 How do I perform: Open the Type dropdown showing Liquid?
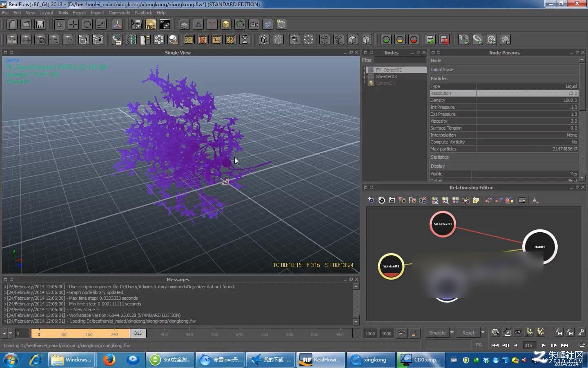(527, 86)
